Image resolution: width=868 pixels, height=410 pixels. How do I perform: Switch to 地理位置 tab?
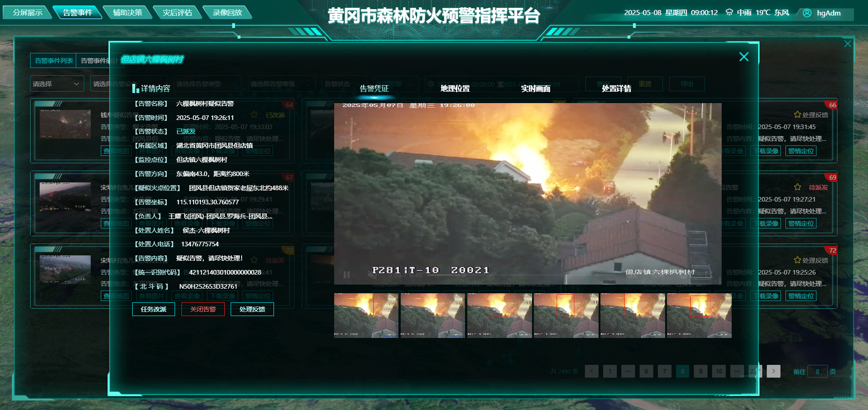pos(455,88)
